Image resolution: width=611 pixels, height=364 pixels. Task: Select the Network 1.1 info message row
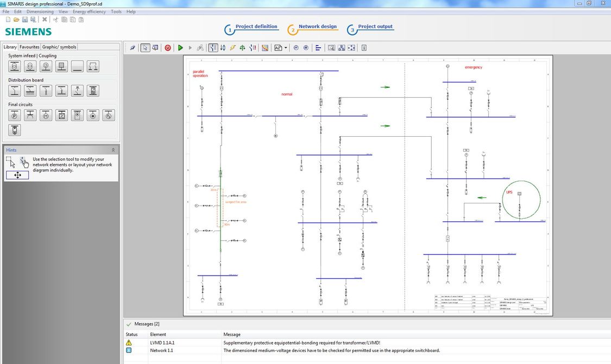point(366,350)
